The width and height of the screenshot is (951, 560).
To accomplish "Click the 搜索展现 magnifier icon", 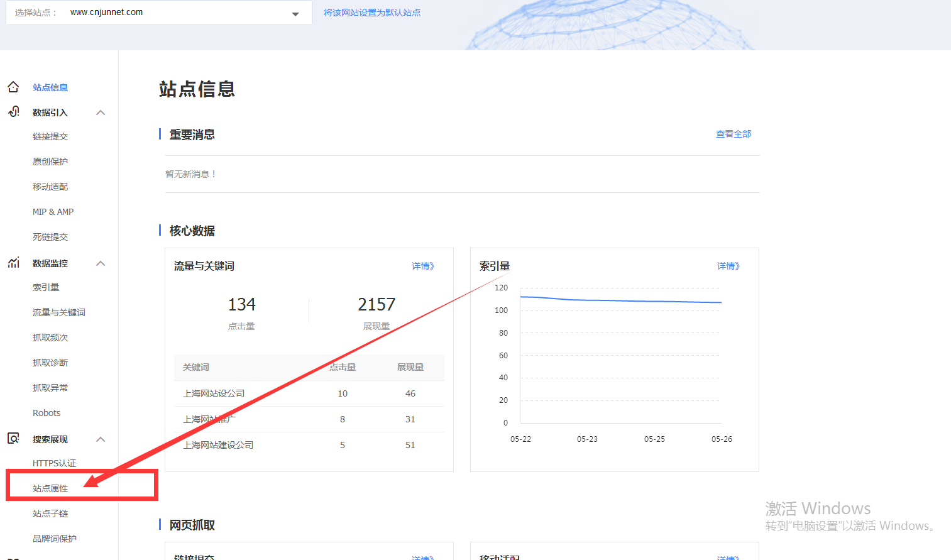I will [x=13, y=439].
